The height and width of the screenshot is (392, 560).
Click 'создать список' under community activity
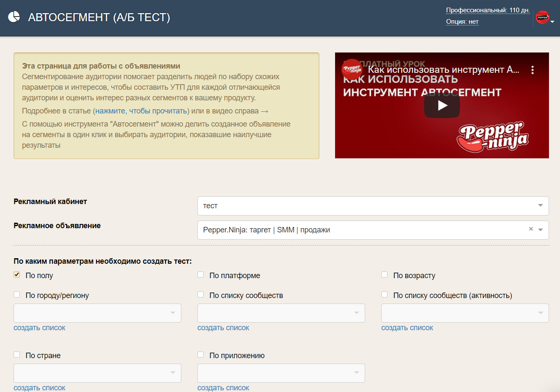coord(407,328)
